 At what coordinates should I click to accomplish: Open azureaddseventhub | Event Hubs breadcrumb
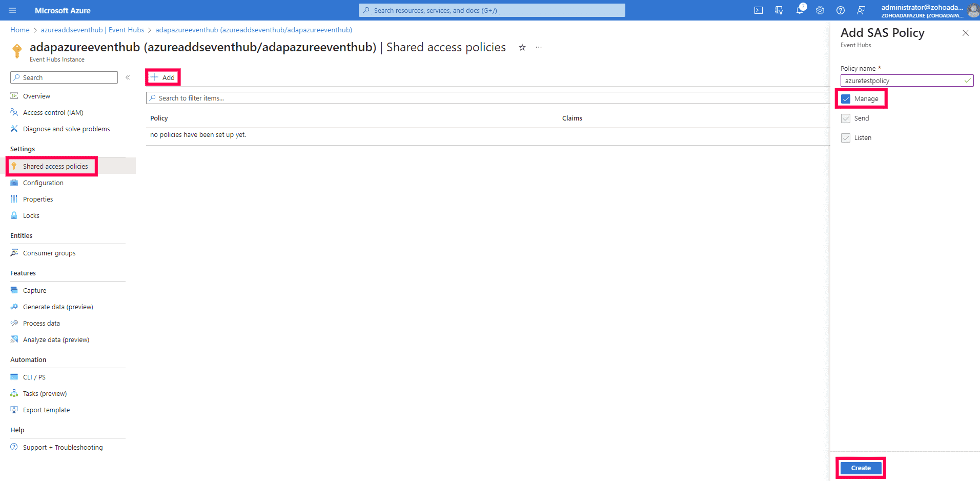[92, 30]
